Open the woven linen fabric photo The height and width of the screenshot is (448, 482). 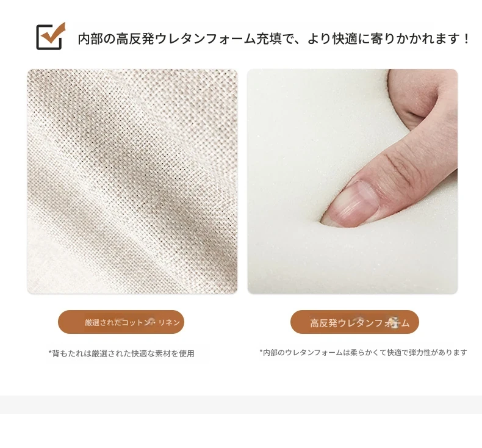tap(132, 181)
